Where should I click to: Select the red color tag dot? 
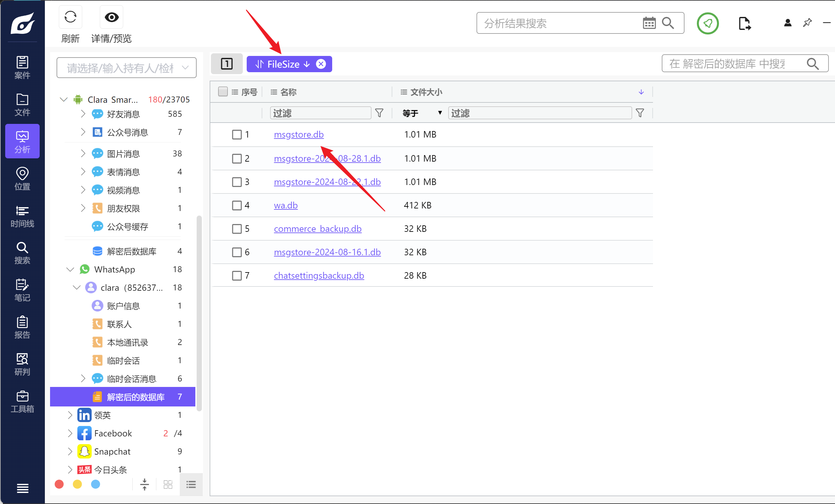(59, 484)
